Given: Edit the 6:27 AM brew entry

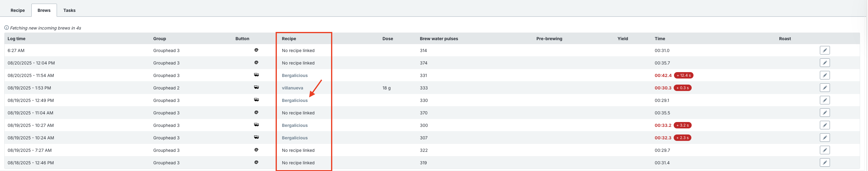Looking at the screenshot, I should (x=824, y=50).
